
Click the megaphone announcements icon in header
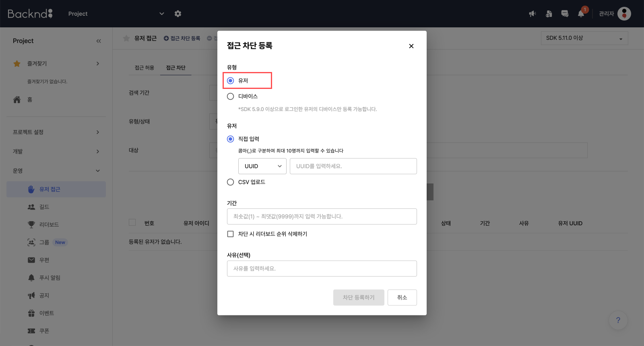[533, 14]
